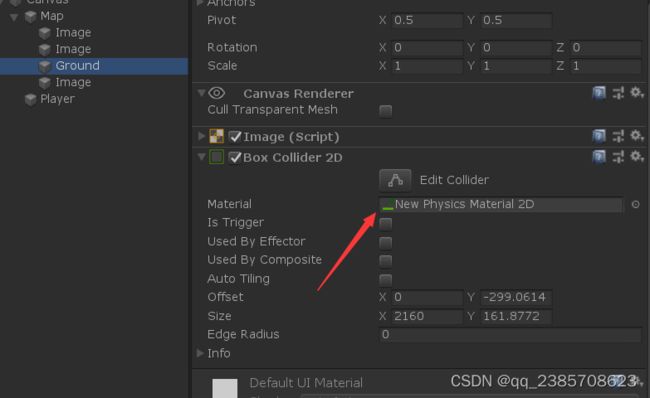The height and width of the screenshot is (398, 650).
Task: Click the Map object cube icon
Action: pyautogui.click(x=30, y=17)
